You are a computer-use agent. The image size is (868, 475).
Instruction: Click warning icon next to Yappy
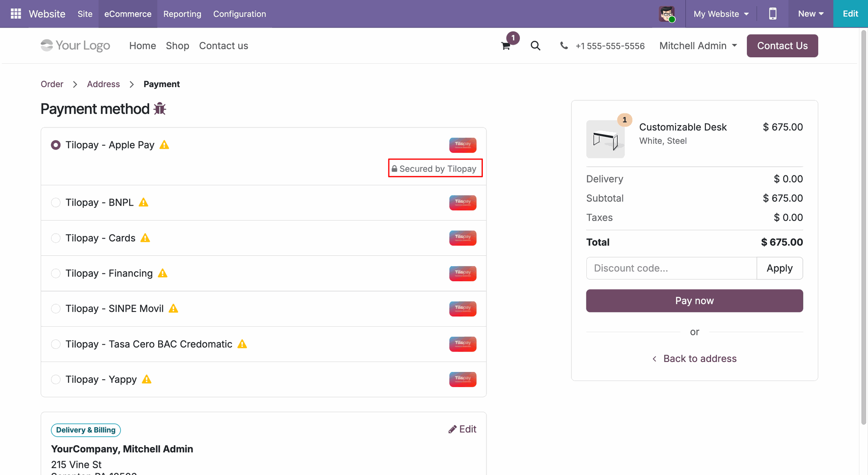pyautogui.click(x=146, y=380)
